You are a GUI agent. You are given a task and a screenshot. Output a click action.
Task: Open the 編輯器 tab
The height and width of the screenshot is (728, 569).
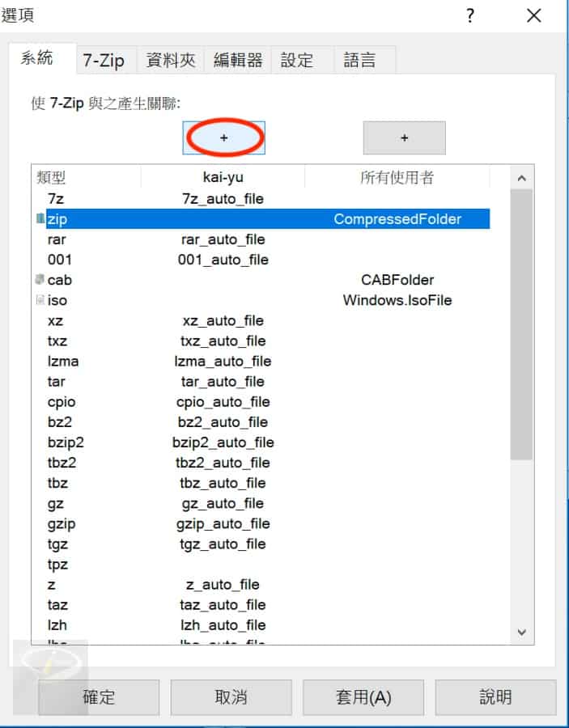click(x=238, y=61)
